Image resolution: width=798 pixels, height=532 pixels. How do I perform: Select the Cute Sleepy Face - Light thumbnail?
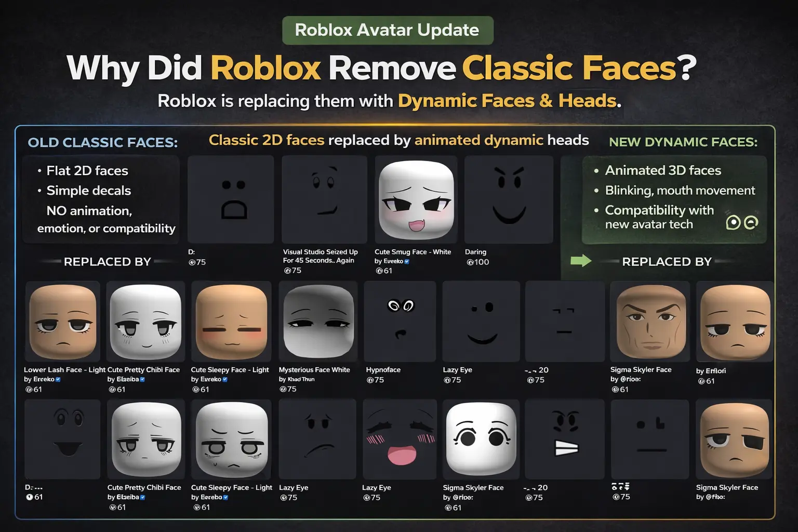(232, 322)
